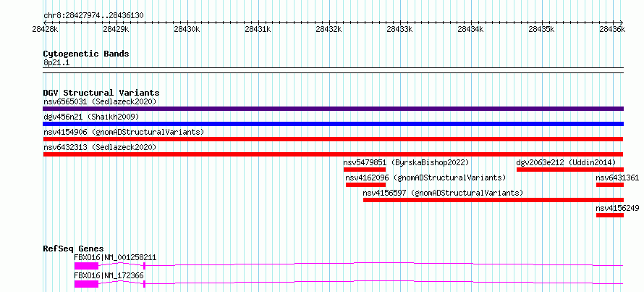Click the large exon block of NM_001258211

[86, 266]
